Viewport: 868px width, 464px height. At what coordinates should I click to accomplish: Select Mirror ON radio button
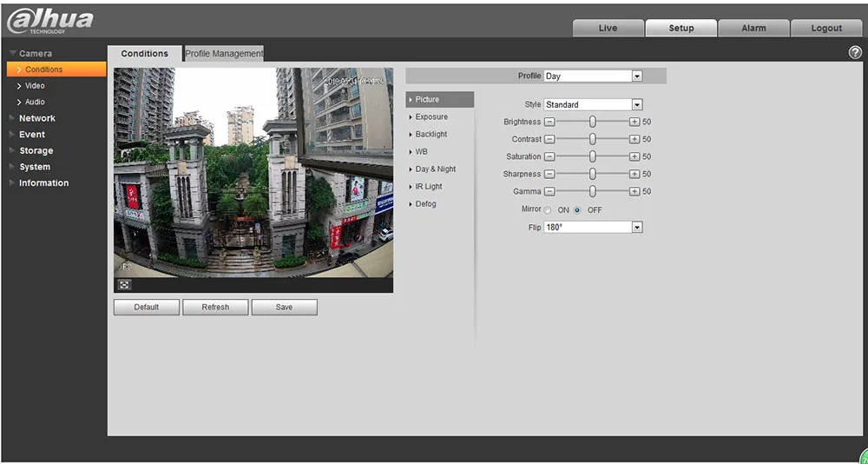(x=548, y=210)
